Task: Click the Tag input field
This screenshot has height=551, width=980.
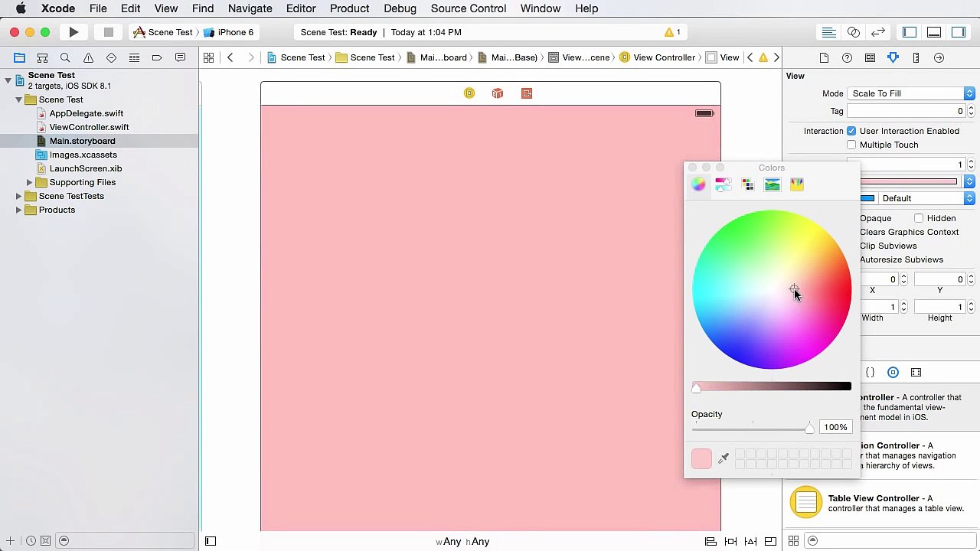Action: tap(906, 111)
